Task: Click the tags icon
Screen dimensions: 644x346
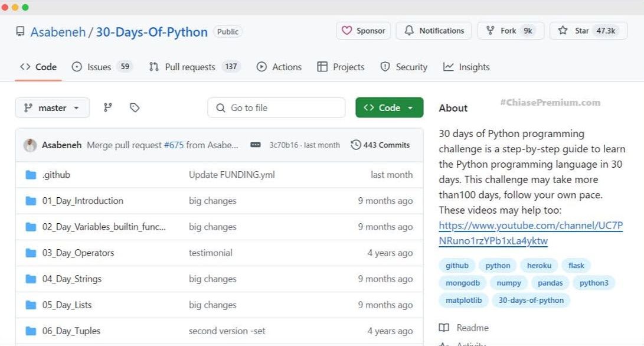Action: coord(135,107)
